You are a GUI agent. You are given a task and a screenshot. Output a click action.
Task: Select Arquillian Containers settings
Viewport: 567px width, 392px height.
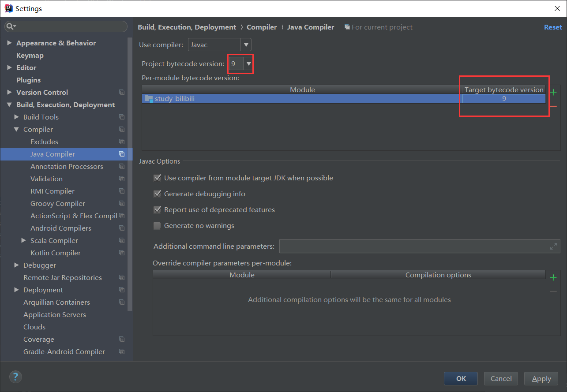(x=56, y=302)
